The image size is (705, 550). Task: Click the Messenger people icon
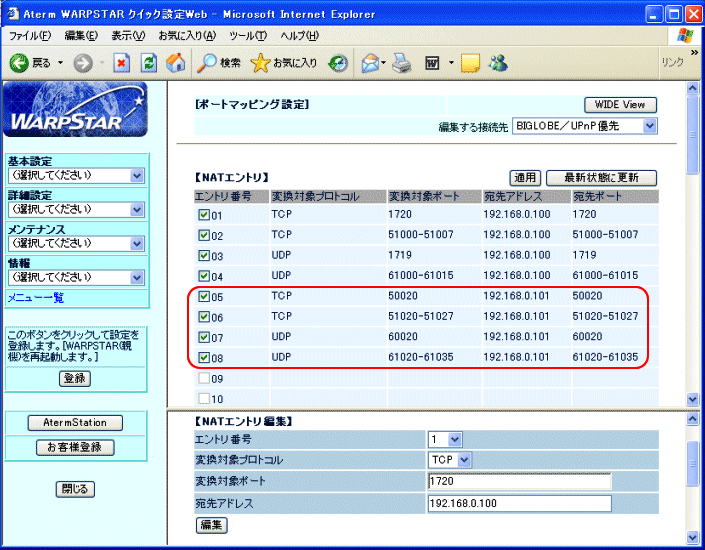pos(498,62)
